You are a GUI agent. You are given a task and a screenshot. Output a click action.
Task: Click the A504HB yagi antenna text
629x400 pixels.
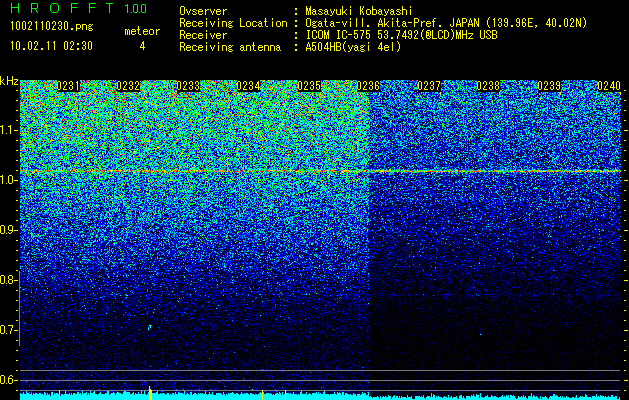(353, 47)
